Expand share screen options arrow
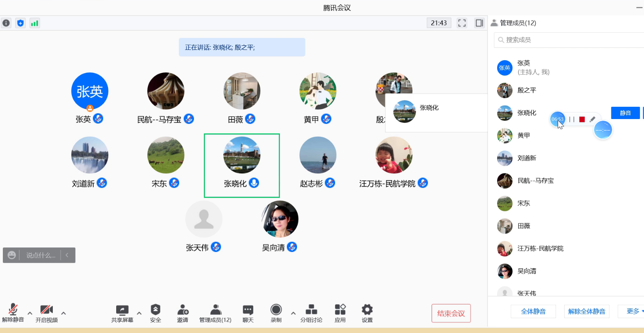 point(139,313)
